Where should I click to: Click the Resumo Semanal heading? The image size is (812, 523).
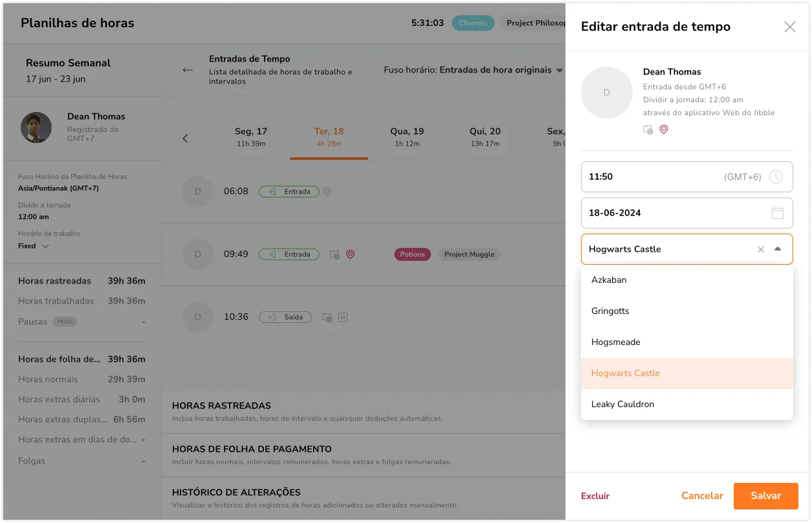[x=68, y=63]
